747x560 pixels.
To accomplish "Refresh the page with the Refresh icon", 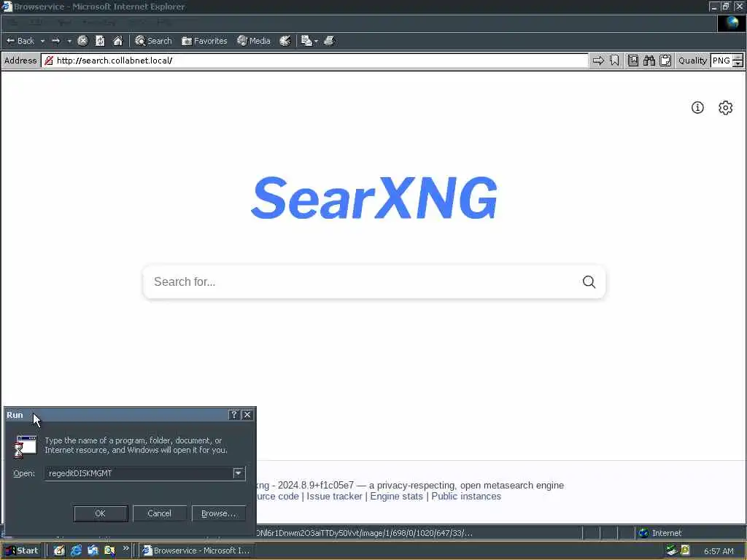I will pos(100,41).
